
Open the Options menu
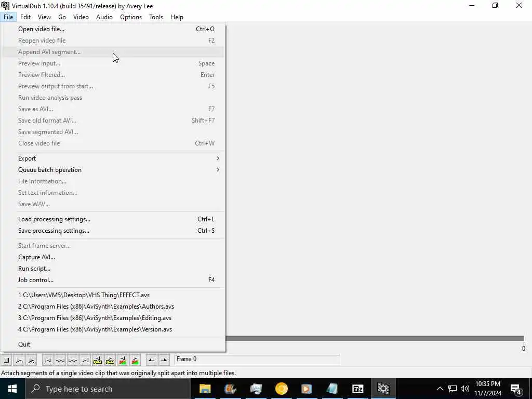click(x=131, y=17)
